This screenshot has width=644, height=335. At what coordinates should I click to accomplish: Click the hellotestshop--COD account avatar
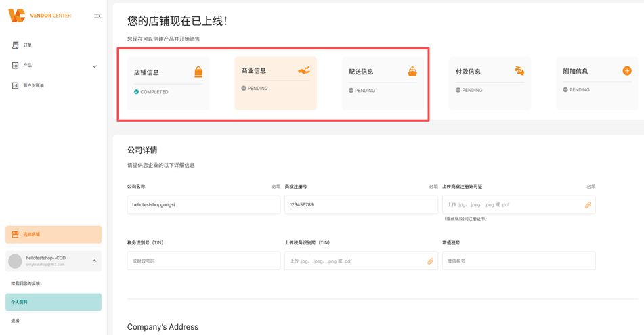pyautogui.click(x=15, y=261)
